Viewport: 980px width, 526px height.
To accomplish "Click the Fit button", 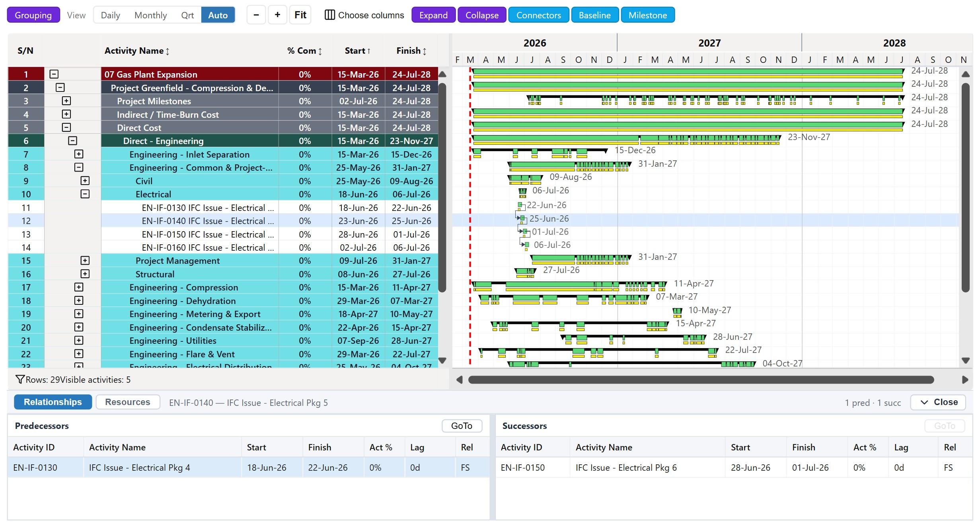I will (x=300, y=15).
